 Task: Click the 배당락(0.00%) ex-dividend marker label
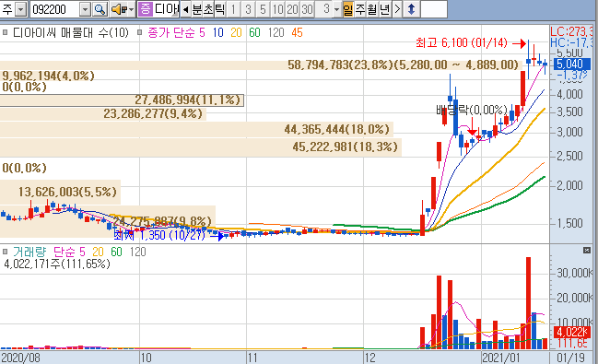pos(472,111)
